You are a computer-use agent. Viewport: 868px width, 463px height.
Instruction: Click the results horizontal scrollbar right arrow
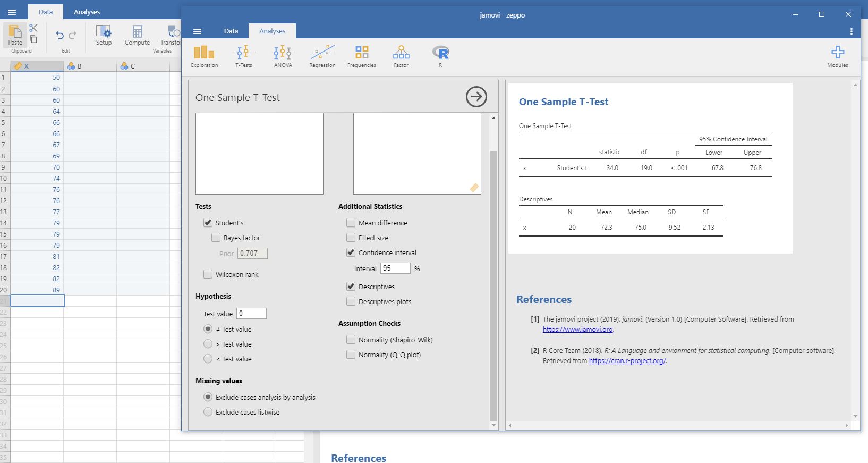(847, 425)
